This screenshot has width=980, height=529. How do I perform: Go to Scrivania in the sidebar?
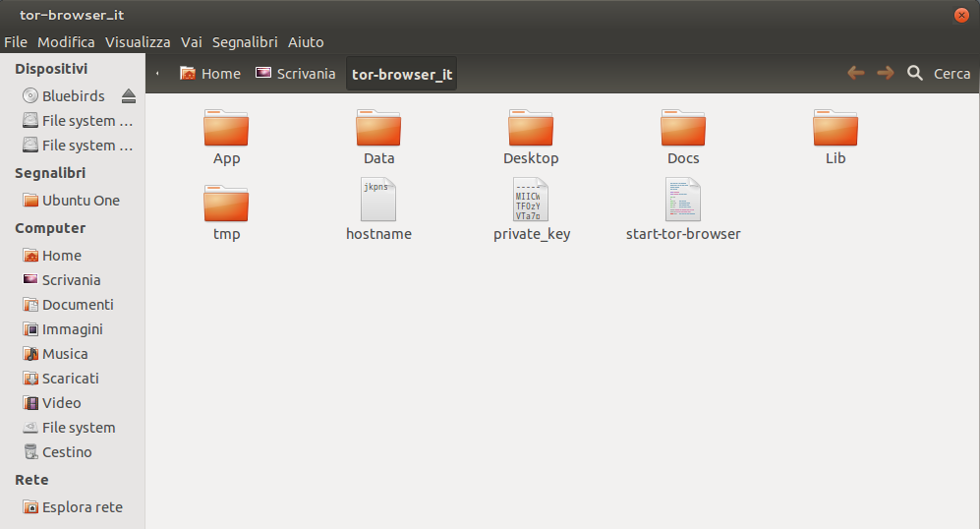(x=73, y=279)
